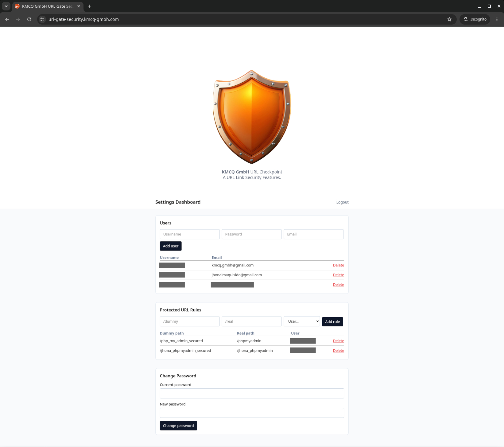Viewport: 504px width, 447px height.
Task: Delete the /jhona_phpmyadmin_secured rule
Action: (x=338, y=351)
